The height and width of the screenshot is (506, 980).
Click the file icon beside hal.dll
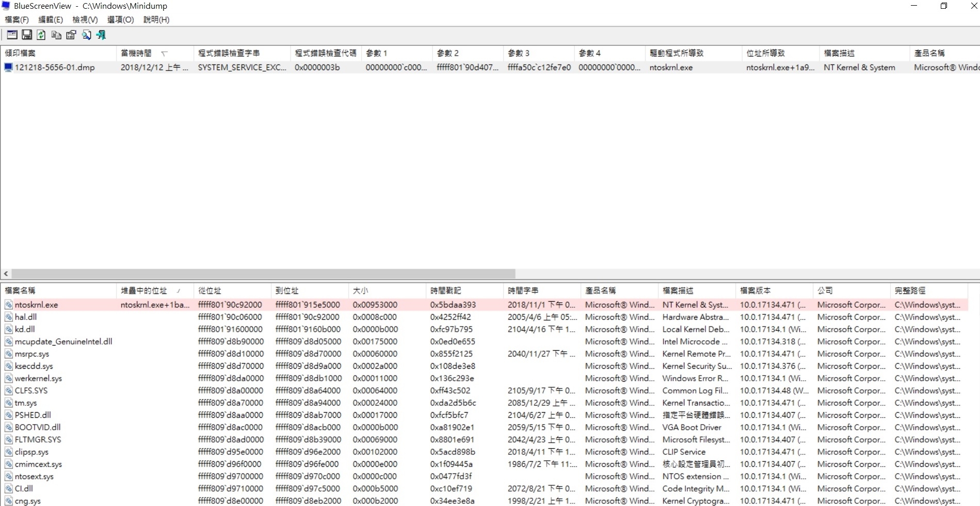[x=9, y=317]
